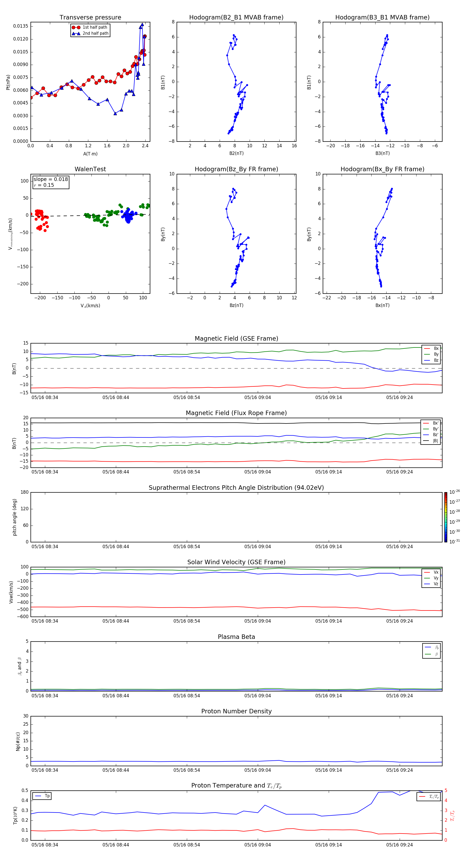
Task: Select the By' legend entry
Action: tap(431, 429)
